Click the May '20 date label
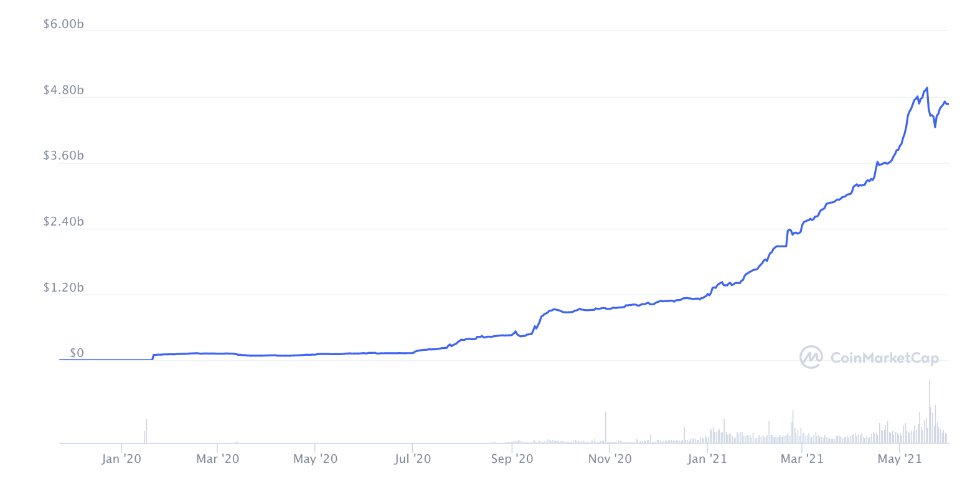 click(315, 459)
